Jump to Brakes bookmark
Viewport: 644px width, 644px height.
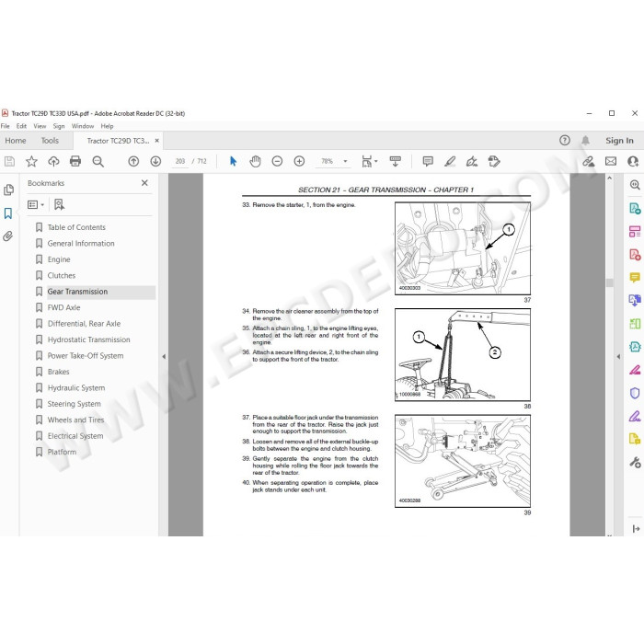click(58, 372)
